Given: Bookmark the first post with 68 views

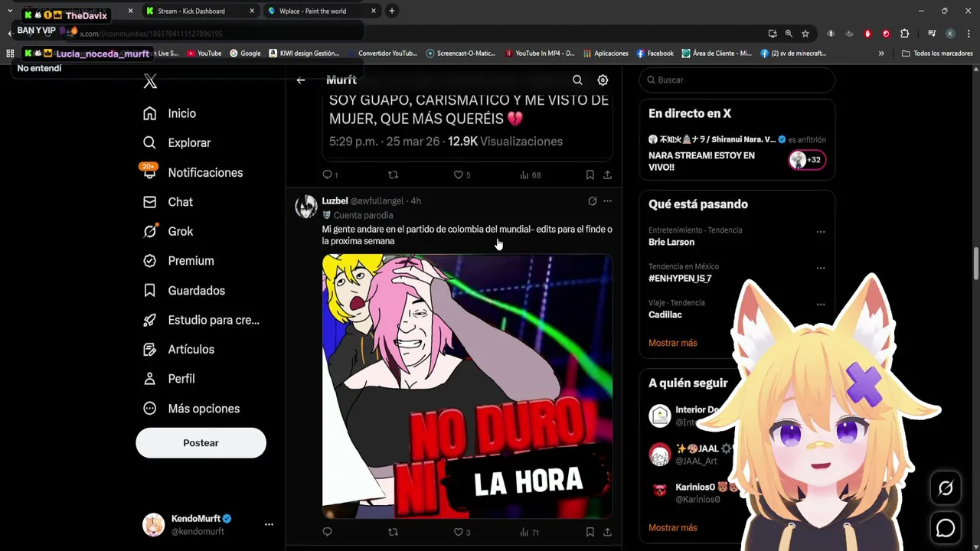Looking at the screenshot, I should click(x=590, y=175).
